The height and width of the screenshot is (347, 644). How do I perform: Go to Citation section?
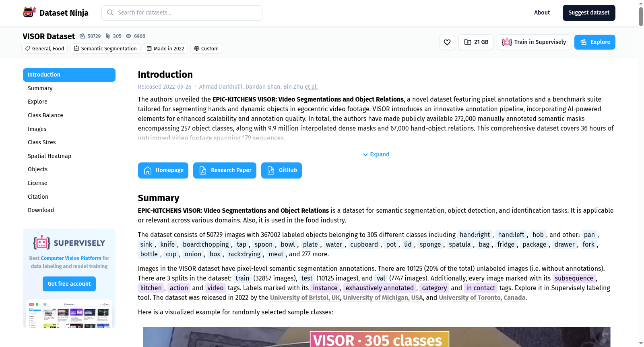point(38,197)
